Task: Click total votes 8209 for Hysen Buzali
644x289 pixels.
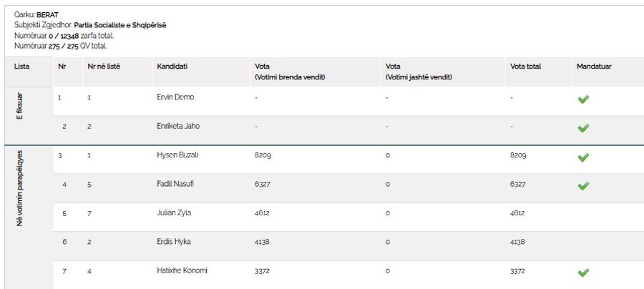Action: pos(518,155)
